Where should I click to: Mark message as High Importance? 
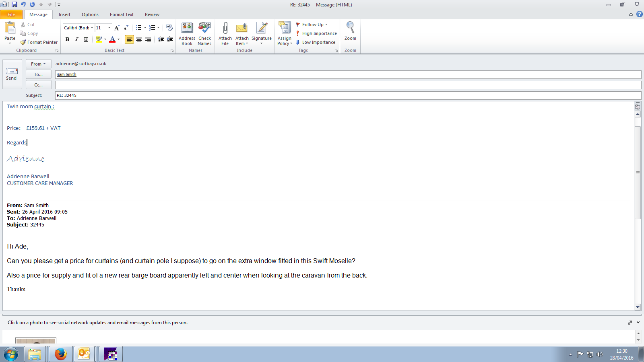[x=316, y=33]
